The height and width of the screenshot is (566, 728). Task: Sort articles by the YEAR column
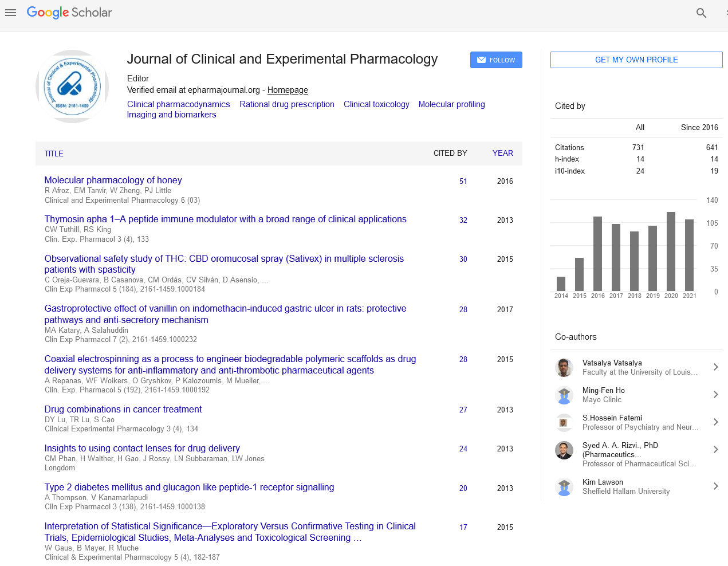coord(502,153)
